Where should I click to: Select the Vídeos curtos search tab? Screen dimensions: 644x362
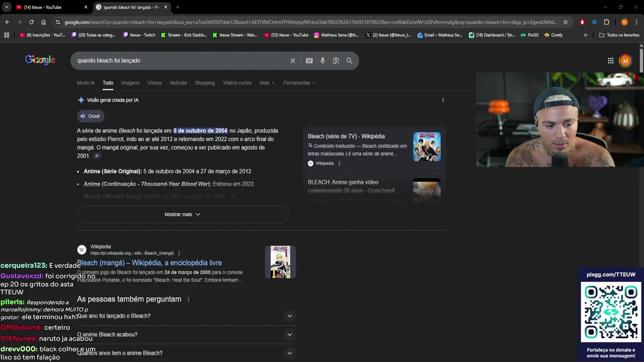[237, 83]
